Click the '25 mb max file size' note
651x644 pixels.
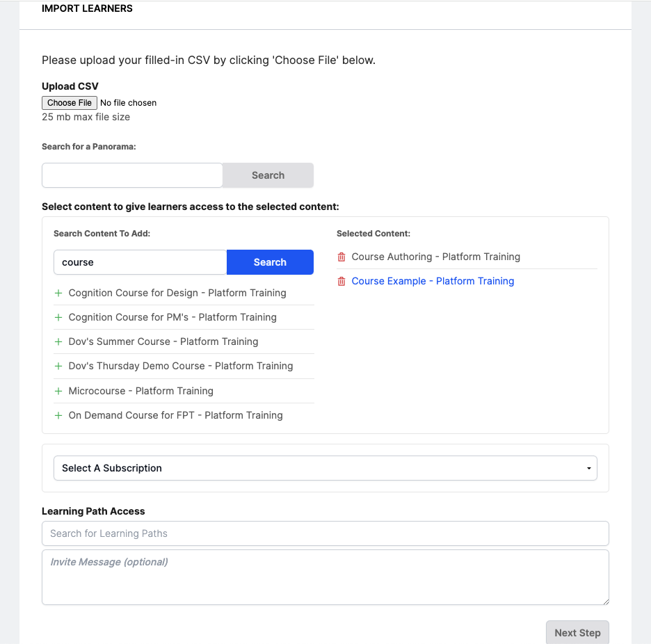coord(86,117)
